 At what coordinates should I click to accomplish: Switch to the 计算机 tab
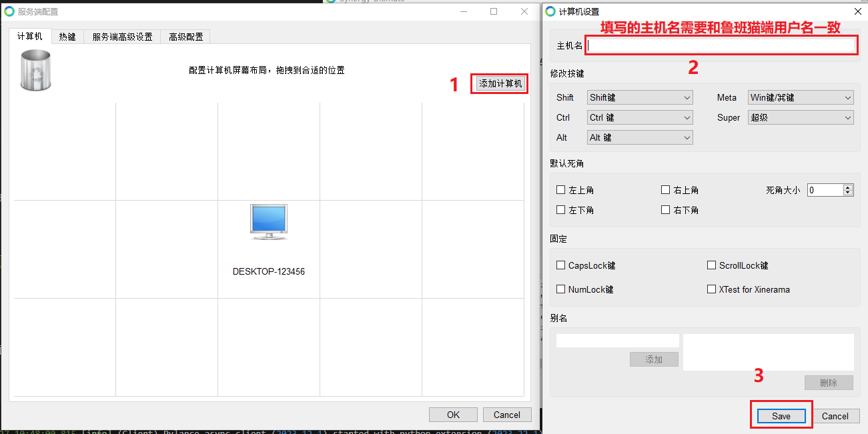point(30,36)
